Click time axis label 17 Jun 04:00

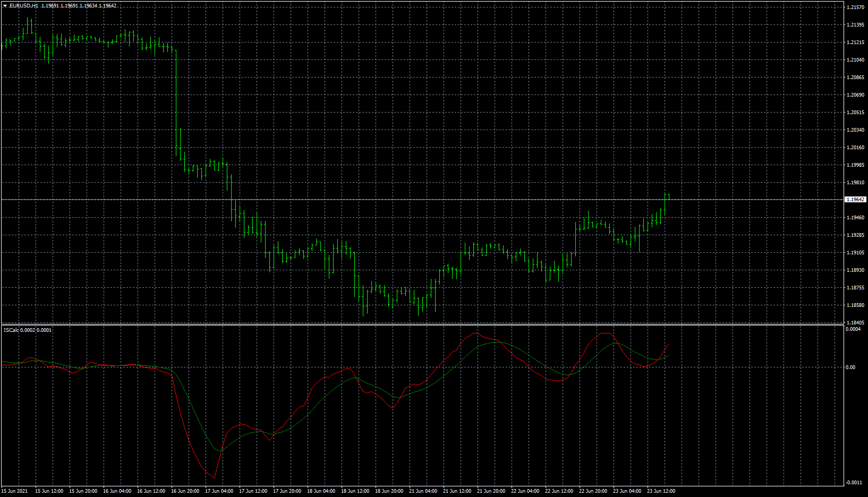point(219,491)
